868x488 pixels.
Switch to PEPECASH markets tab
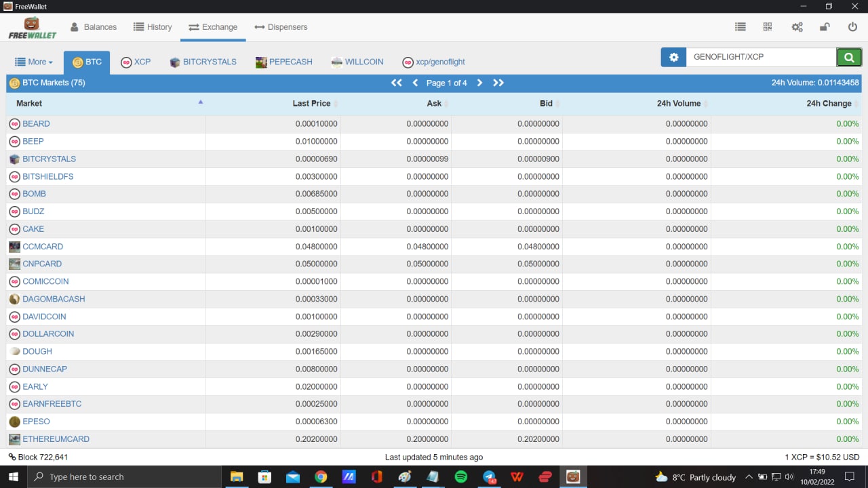284,62
